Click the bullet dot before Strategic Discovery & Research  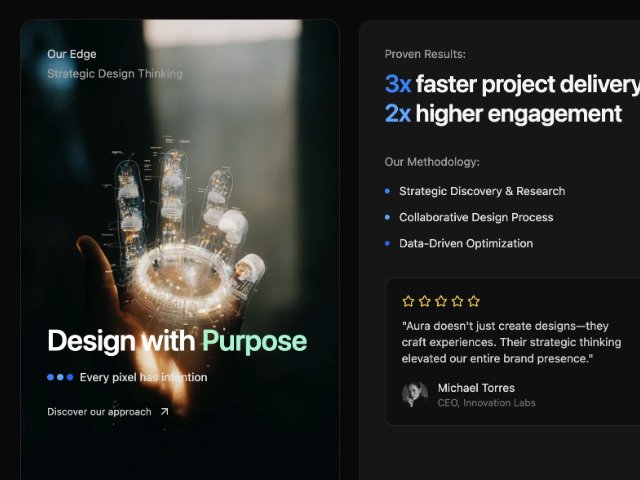tap(388, 191)
